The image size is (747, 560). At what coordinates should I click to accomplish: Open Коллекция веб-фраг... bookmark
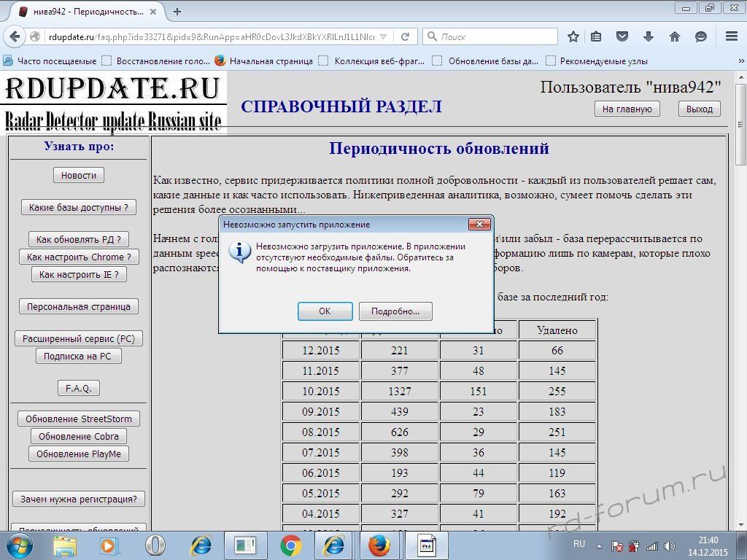(x=372, y=61)
